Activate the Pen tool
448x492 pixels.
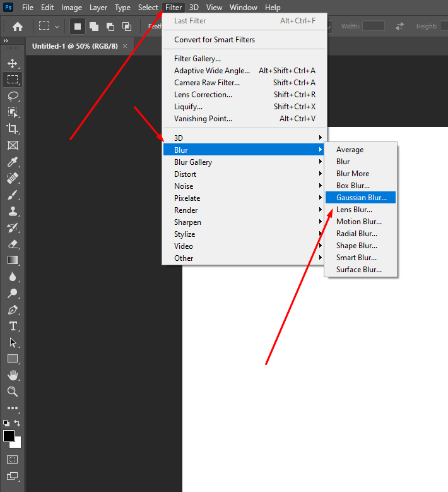[12, 309]
